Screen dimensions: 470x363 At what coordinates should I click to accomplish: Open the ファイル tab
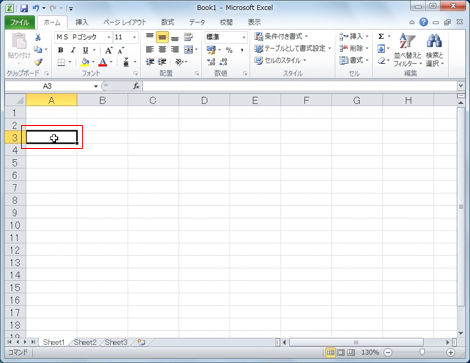coord(19,22)
